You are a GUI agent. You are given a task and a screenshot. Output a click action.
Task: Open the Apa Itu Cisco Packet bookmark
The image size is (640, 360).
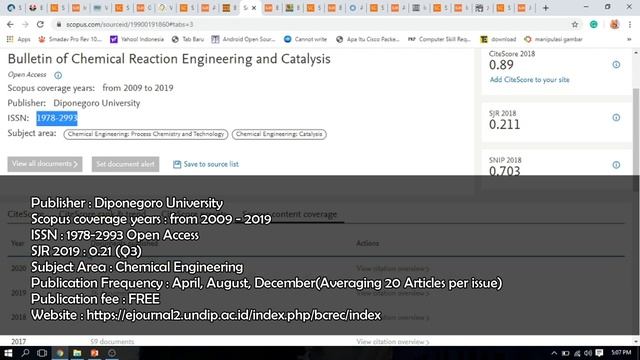click(367, 39)
